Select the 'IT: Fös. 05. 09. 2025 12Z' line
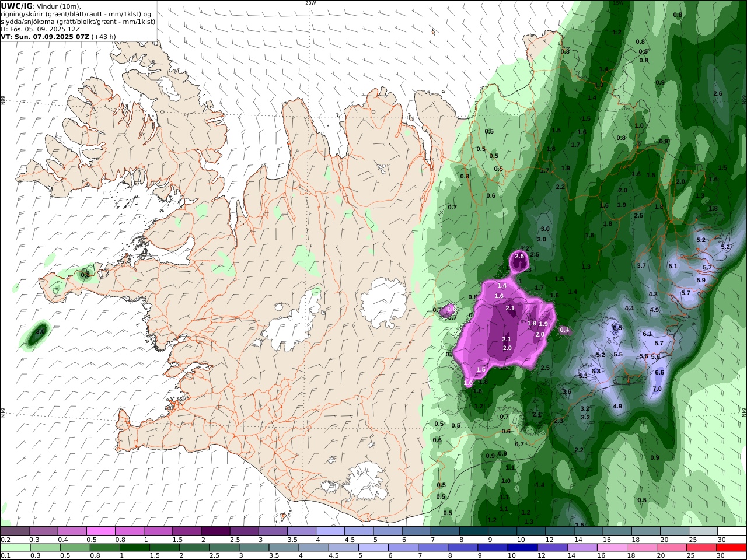Screen dimensions: 747x560 [x=41, y=29]
